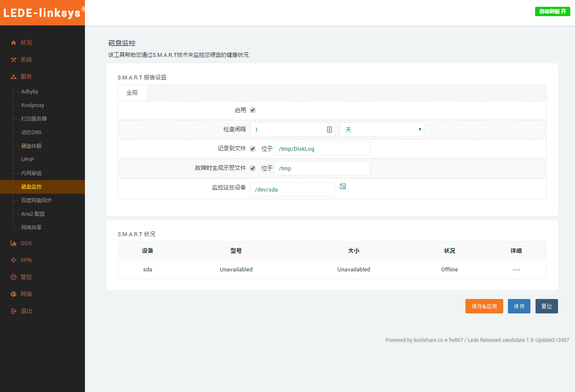Click the VPN icon in sidebar
Viewport: 575px width, 392px height.
pos(14,260)
